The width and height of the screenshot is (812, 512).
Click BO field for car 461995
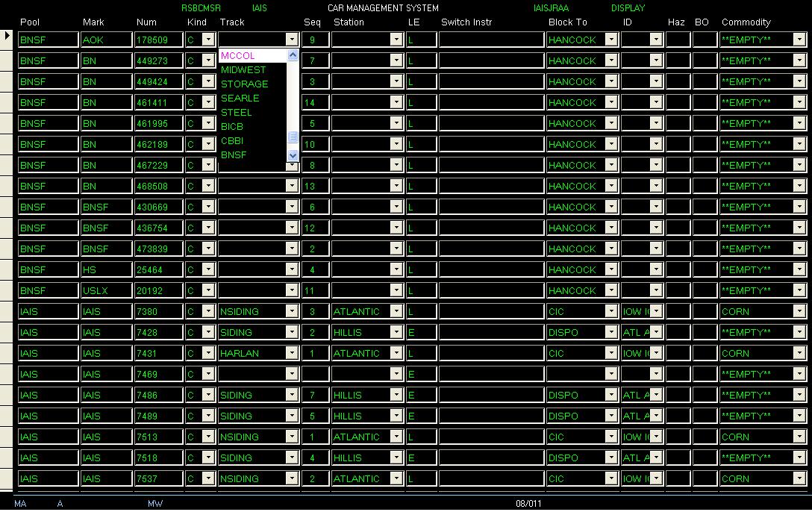pyautogui.click(x=705, y=123)
